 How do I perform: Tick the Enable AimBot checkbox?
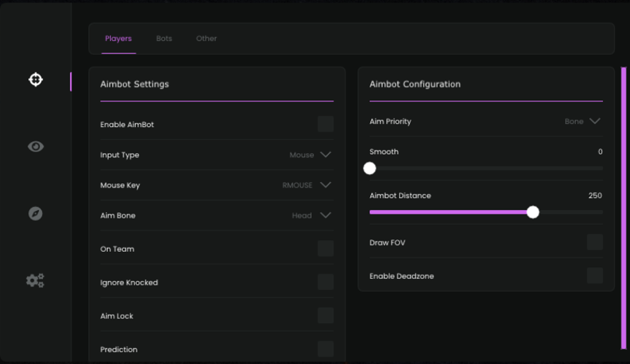pyautogui.click(x=326, y=124)
